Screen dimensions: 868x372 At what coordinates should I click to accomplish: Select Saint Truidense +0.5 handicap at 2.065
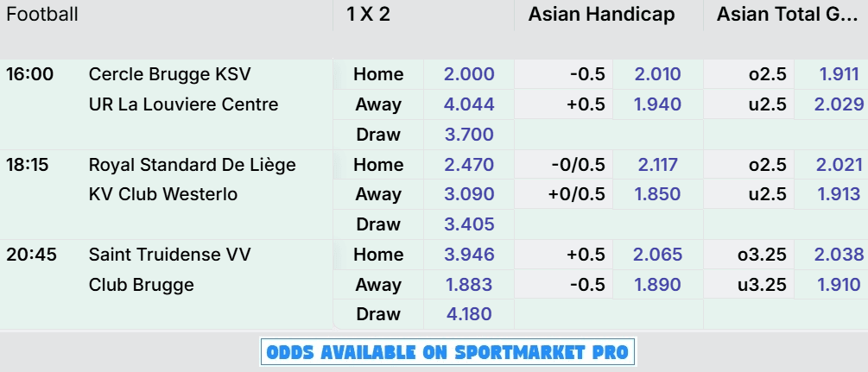[x=657, y=255]
